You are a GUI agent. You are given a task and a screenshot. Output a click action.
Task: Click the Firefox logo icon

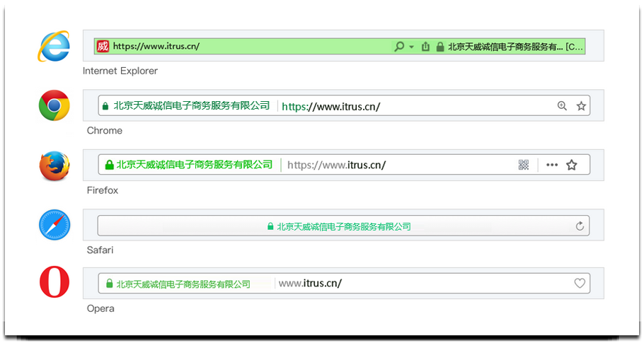pos(54,165)
